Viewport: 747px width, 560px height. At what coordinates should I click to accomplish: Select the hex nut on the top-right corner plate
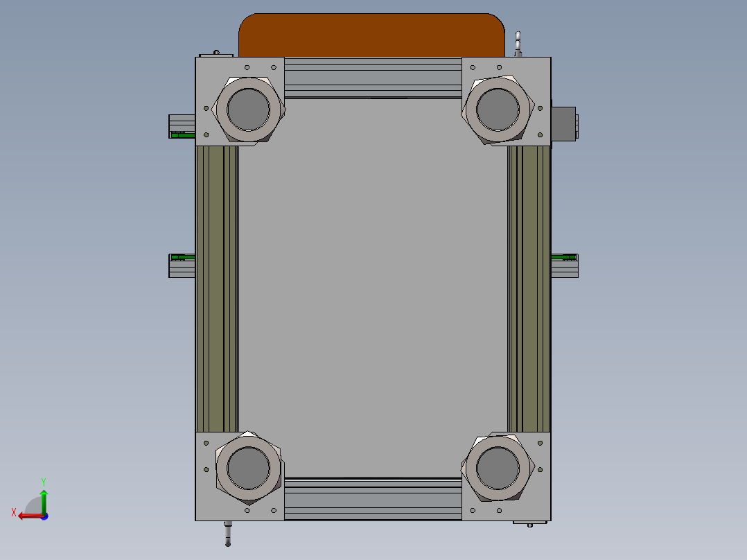(x=498, y=110)
